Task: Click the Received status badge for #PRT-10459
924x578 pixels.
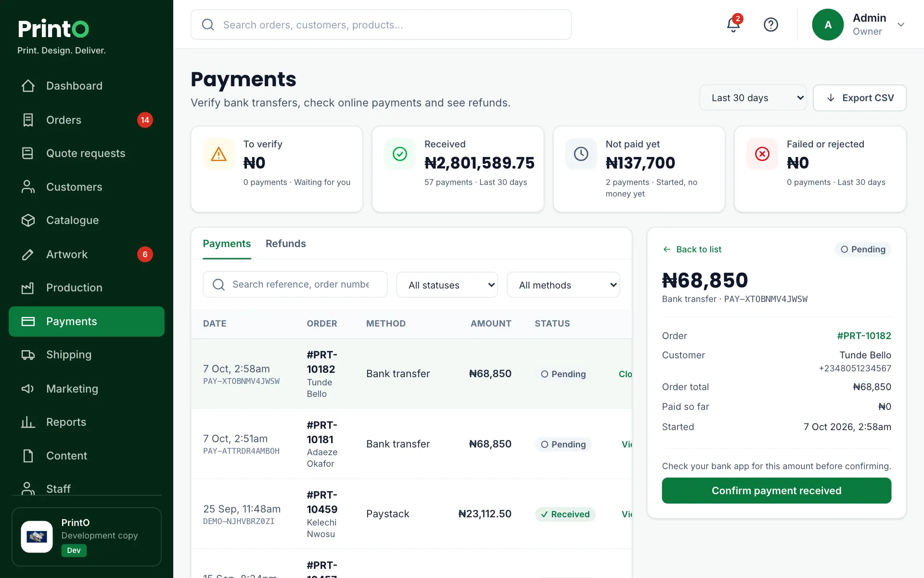Action: pyautogui.click(x=565, y=514)
